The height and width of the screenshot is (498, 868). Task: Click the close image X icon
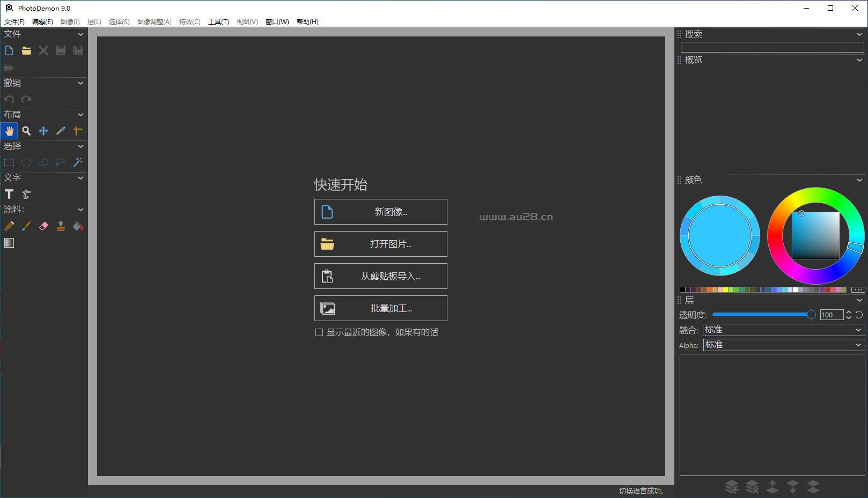[43, 50]
